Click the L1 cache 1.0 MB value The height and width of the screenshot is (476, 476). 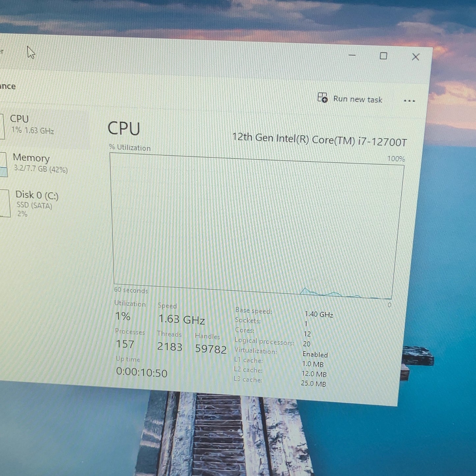point(313,364)
